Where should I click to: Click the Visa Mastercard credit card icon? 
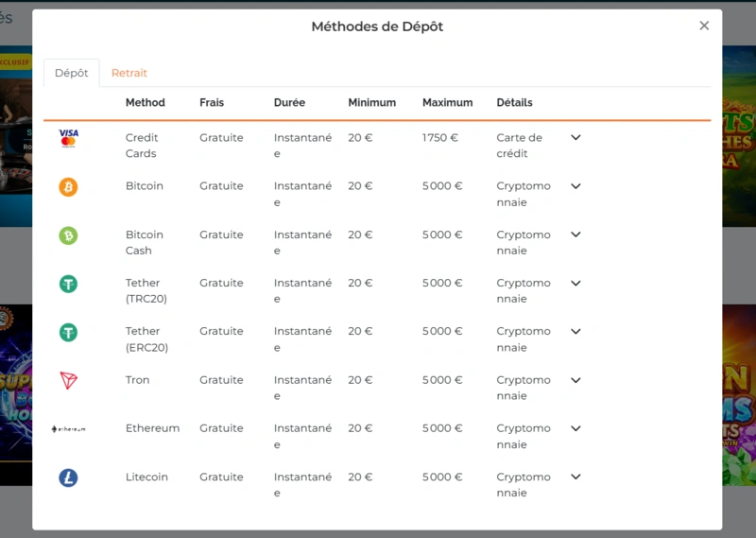pyautogui.click(x=68, y=138)
